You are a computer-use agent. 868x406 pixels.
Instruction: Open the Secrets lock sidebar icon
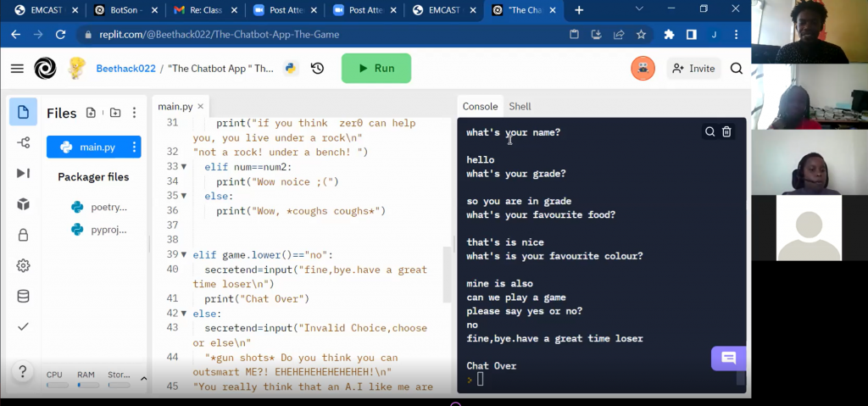click(23, 235)
